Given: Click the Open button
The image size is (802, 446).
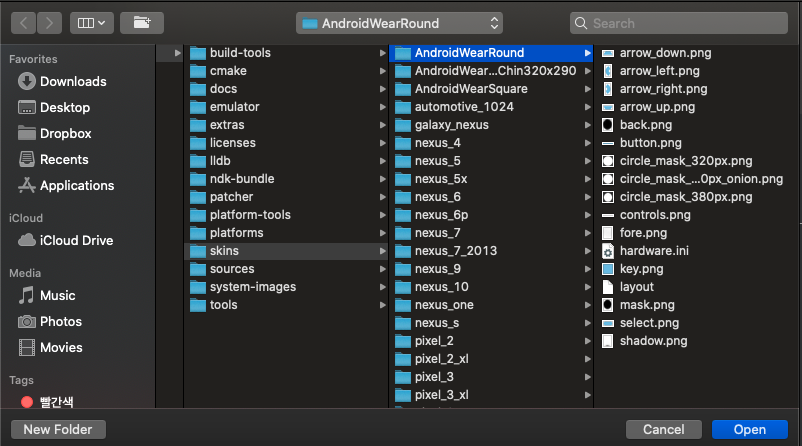Looking at the screenshot, I should click(749, 430).
